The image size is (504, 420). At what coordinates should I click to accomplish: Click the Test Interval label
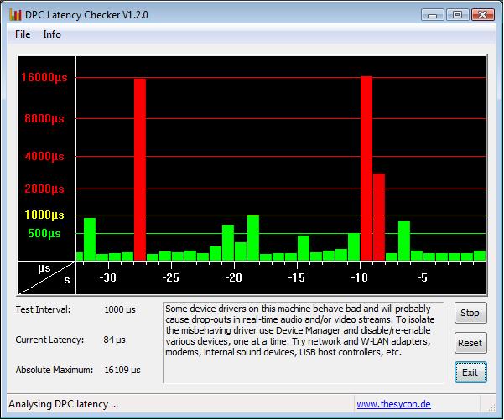pyautogui.click(x=43, y=309)
